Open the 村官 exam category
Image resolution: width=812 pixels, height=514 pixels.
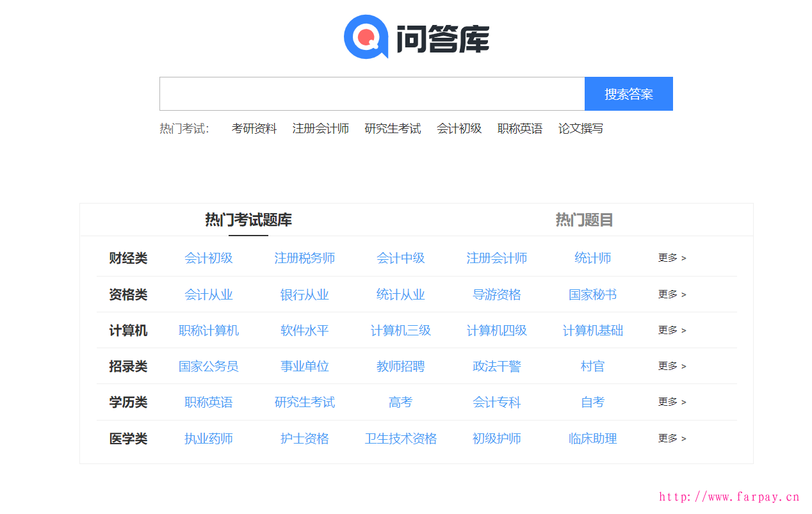[593, 366]
